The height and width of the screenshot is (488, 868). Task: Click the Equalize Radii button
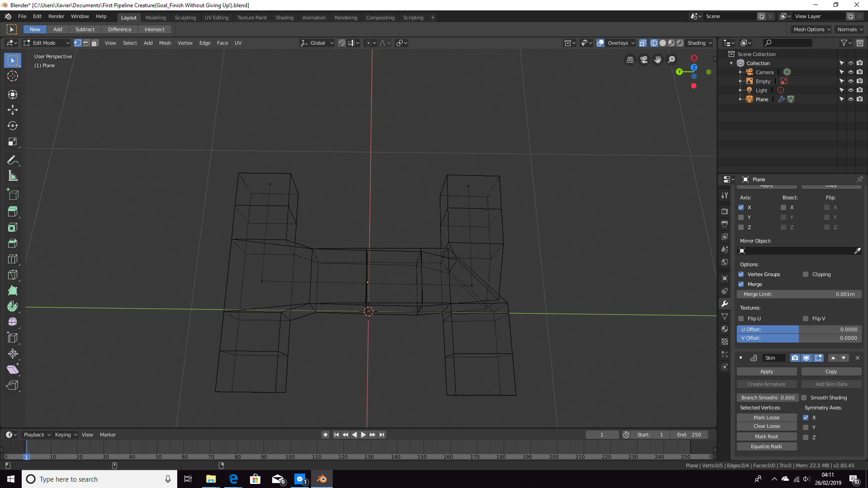(766, 446)
